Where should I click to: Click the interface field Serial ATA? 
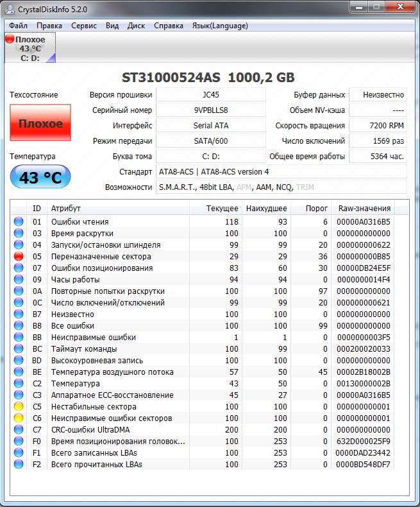(211, 125)
